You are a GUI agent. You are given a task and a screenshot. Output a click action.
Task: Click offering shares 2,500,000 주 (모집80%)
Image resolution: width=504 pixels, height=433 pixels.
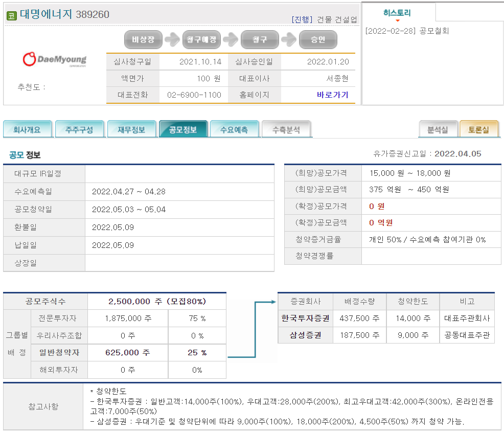click(157, 301)
